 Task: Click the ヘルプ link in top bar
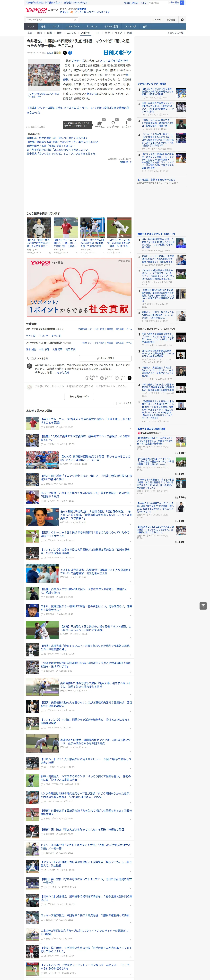(x=143, y=3)
